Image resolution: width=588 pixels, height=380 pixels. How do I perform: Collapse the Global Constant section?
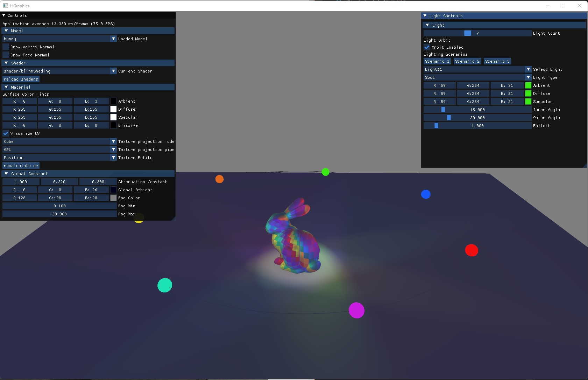pyautogui.click(x=88, y=174)
